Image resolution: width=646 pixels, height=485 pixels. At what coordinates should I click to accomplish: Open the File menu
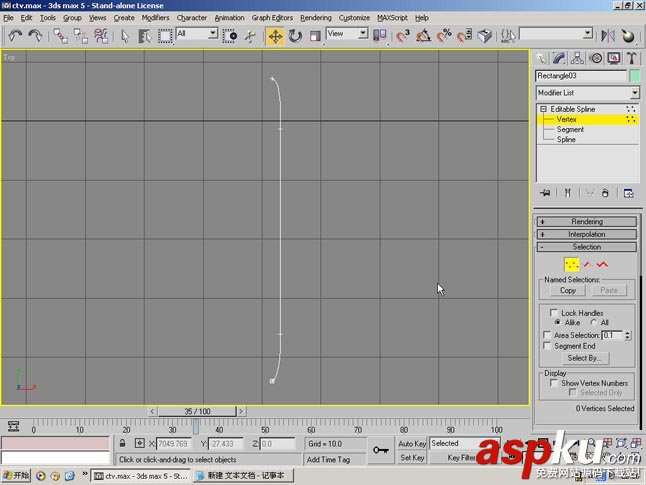tap(8, 18)
